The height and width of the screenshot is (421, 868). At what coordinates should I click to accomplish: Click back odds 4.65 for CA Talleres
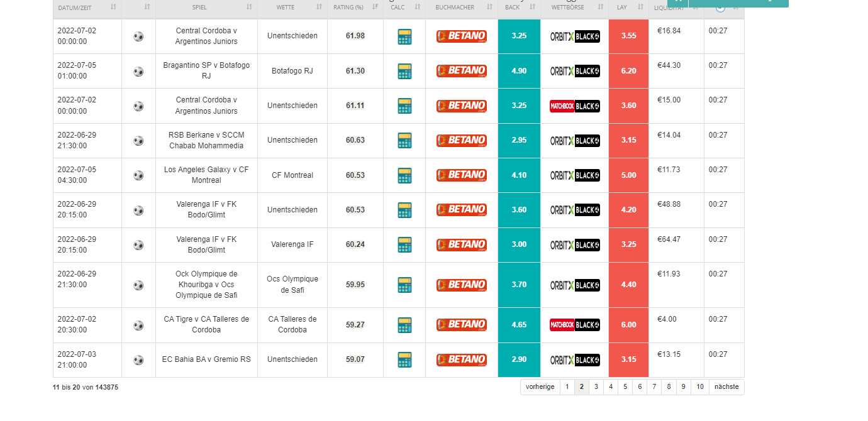coord(519,325)
